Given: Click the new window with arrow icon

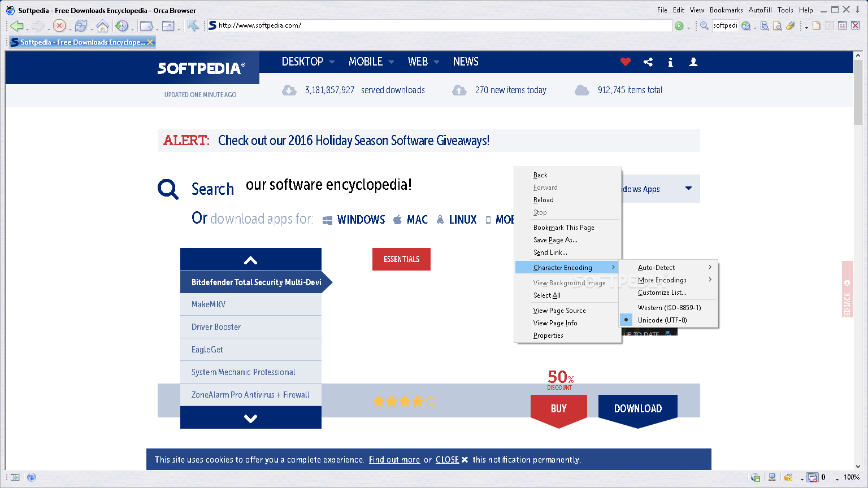Looking at the screenshot, I should 146,25.
